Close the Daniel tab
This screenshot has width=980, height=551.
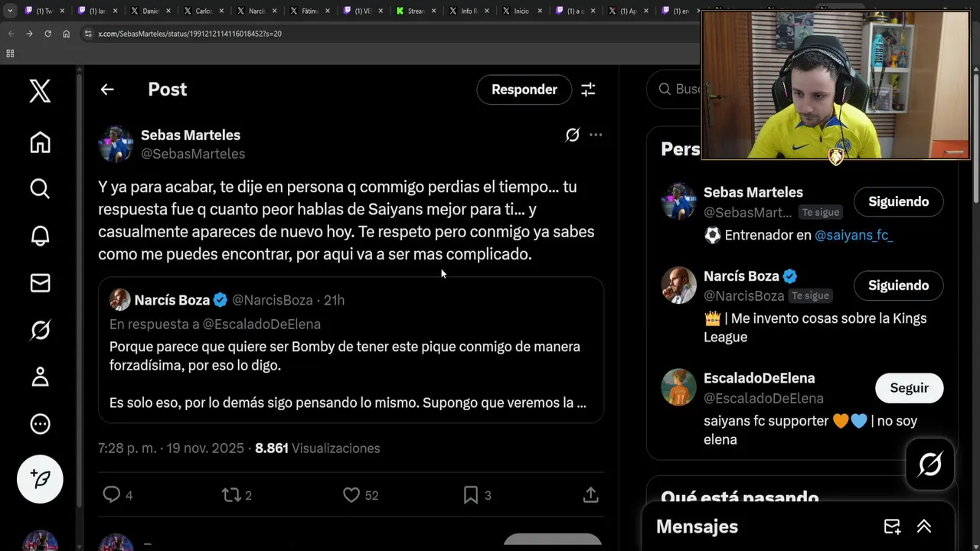(x=169, y=11)
